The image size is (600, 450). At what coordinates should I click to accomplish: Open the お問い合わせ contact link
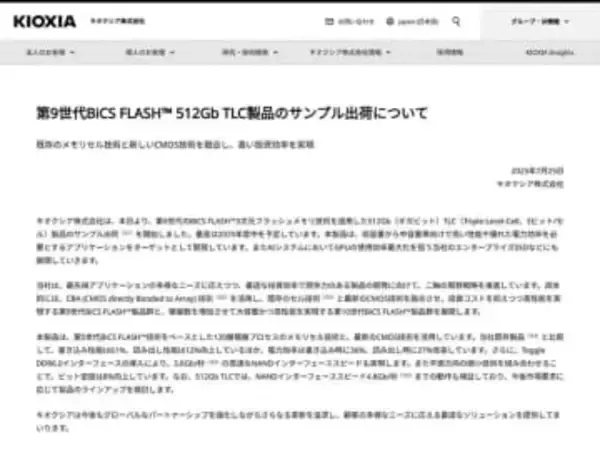coord(356,21)
